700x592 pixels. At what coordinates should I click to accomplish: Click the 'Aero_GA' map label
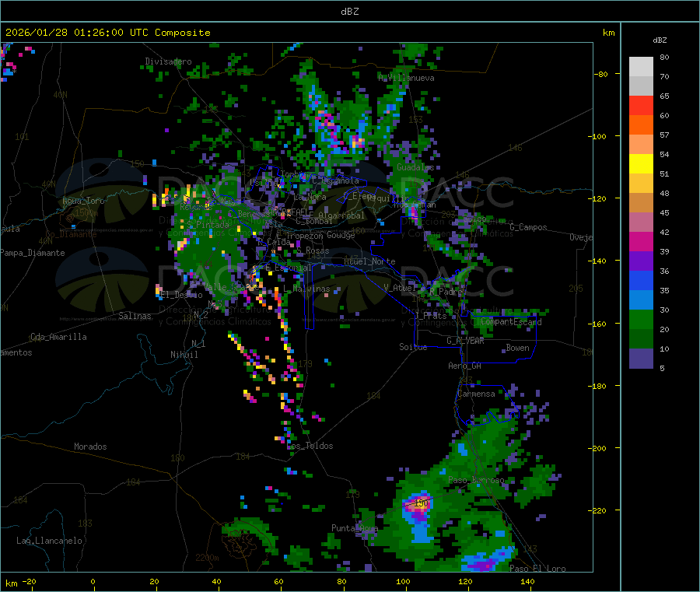(x=465, y=366)
